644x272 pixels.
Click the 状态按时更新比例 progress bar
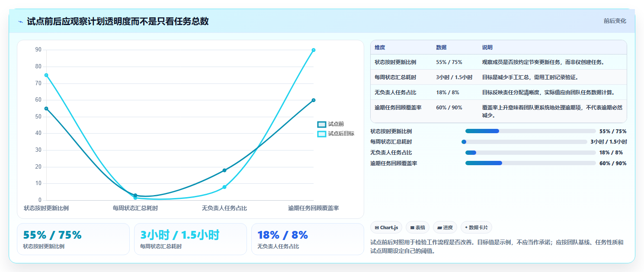(x=530, y=131)
